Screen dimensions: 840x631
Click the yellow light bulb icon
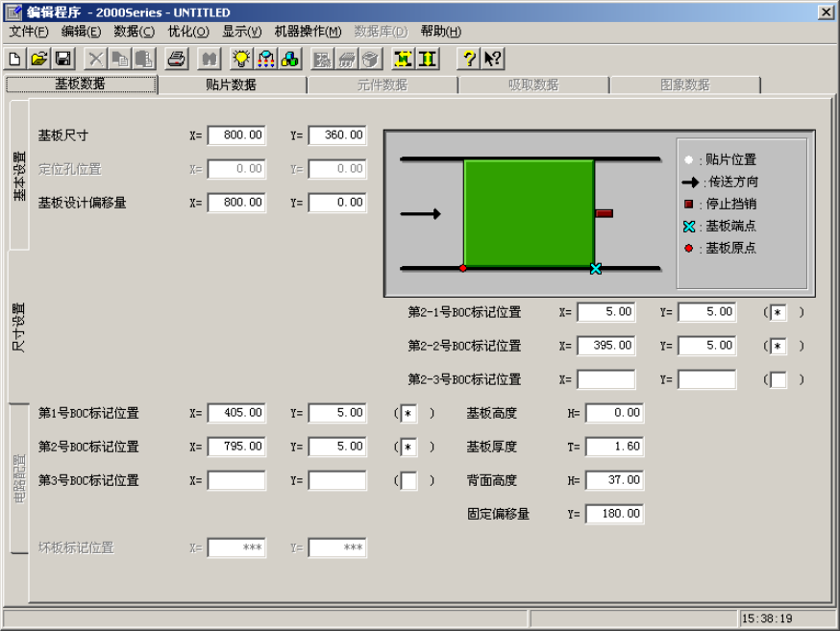241,59
